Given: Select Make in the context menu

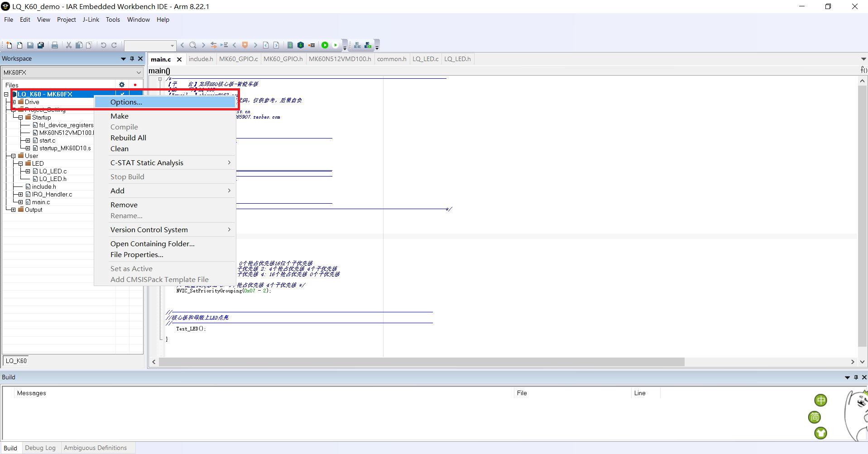Looking at the screenshot, I should [165, 116].
